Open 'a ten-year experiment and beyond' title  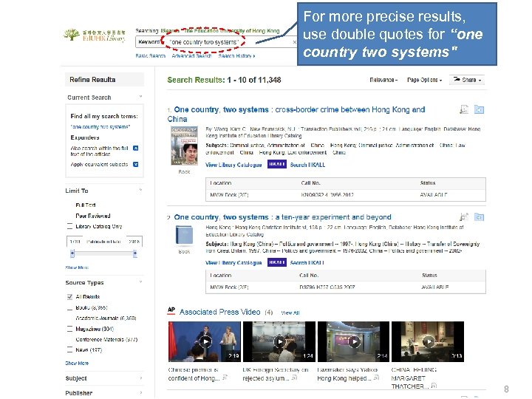282,217
